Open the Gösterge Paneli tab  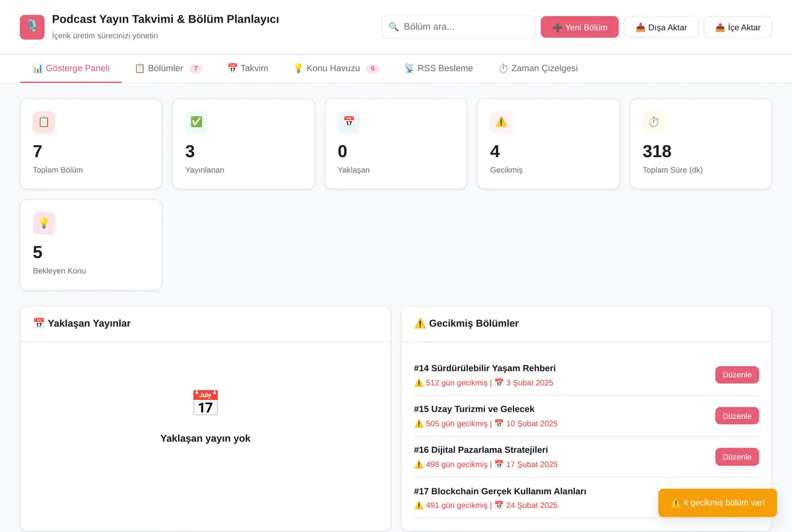click(x=71, y=68)
